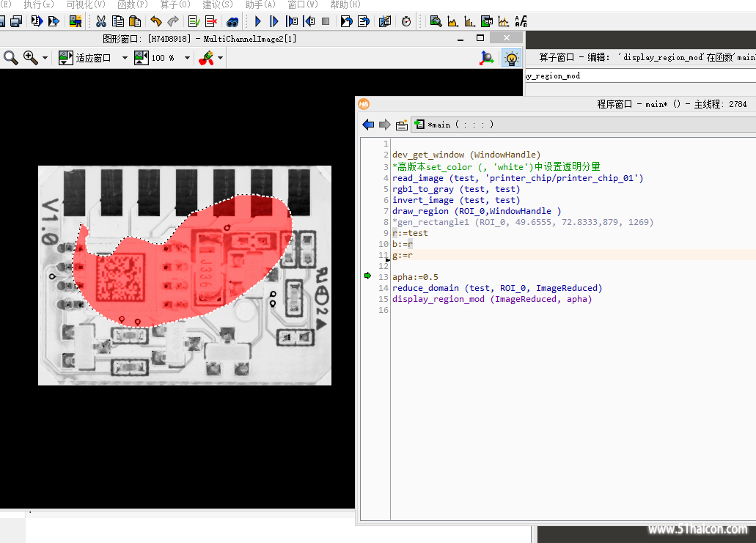Open the zoom window tool icon
This screenshot has width=756, height=543.
click(x=436, y=21)
